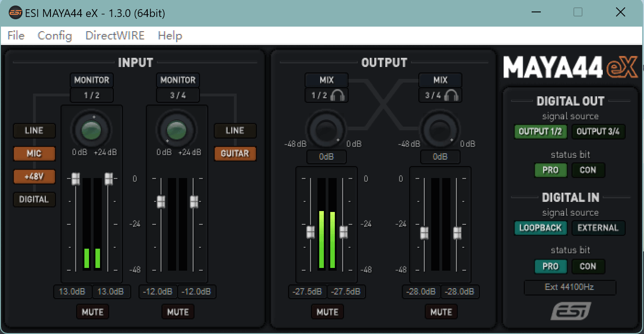Viewport: 644px width, 334px height.
Task: Select GUITAR input source
Action: (x=235, y=154)
